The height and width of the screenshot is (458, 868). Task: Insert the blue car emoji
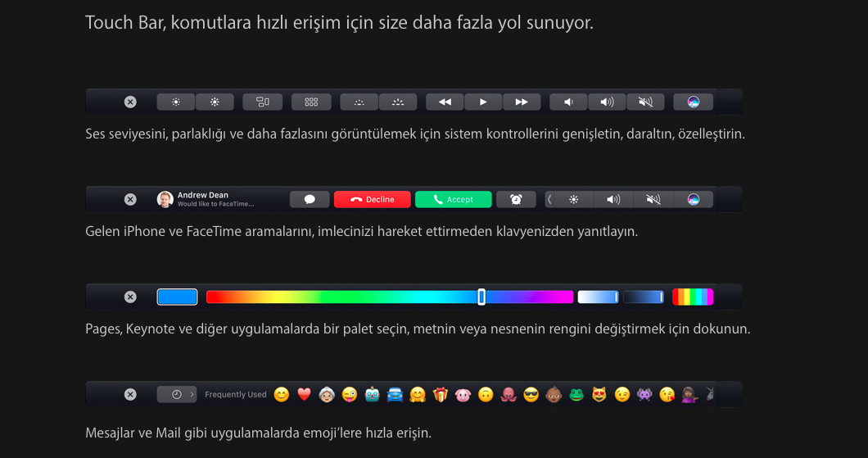tap(395, 394)
